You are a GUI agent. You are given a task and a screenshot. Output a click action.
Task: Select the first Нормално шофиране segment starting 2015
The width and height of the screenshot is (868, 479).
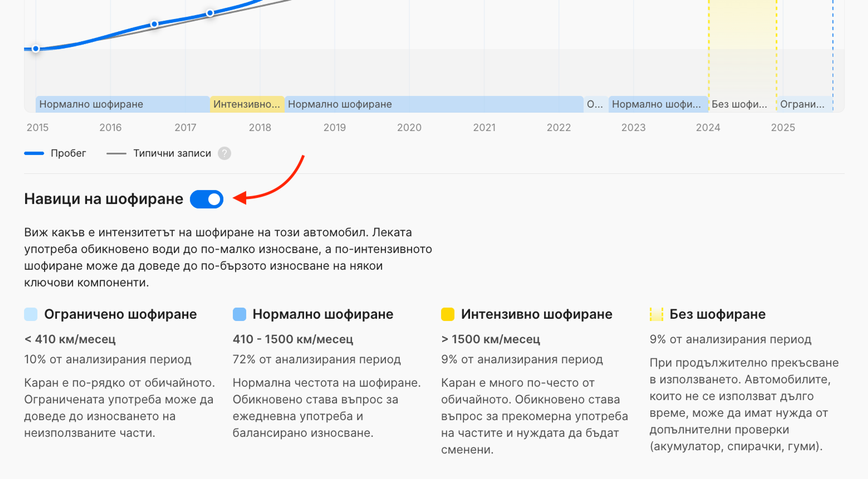tap(123, 104)
